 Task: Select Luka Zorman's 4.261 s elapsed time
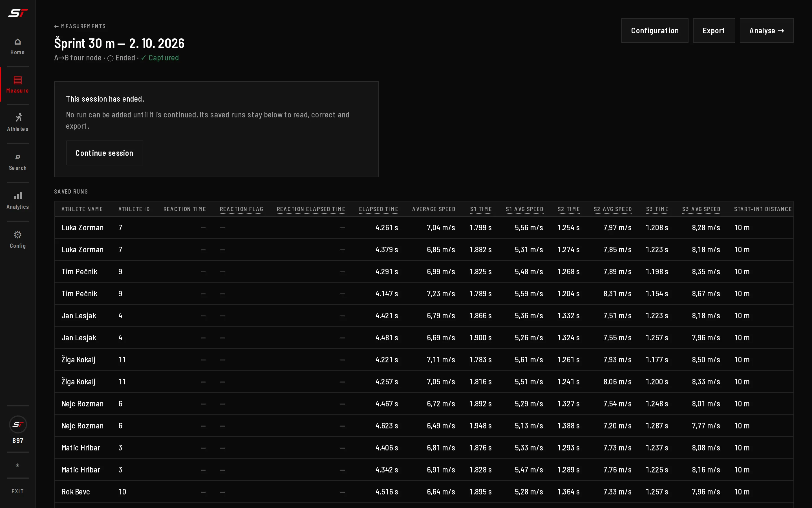pos(387,228)
